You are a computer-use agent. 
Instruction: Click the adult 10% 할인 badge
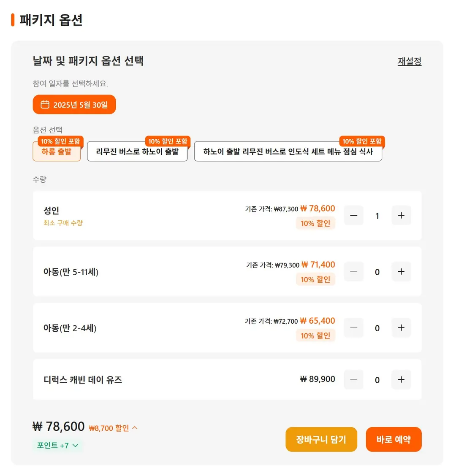(x=315, y=223)
